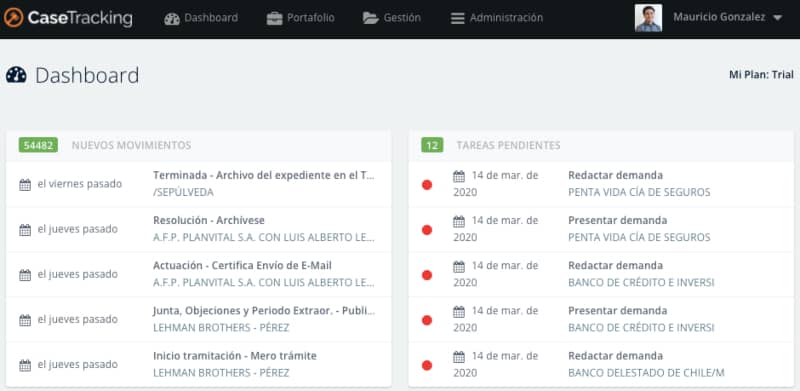The image size is (800, 391).
Task: Click the NUEVOS MOVIMIENTOS panel title
Action: (132, 145)
